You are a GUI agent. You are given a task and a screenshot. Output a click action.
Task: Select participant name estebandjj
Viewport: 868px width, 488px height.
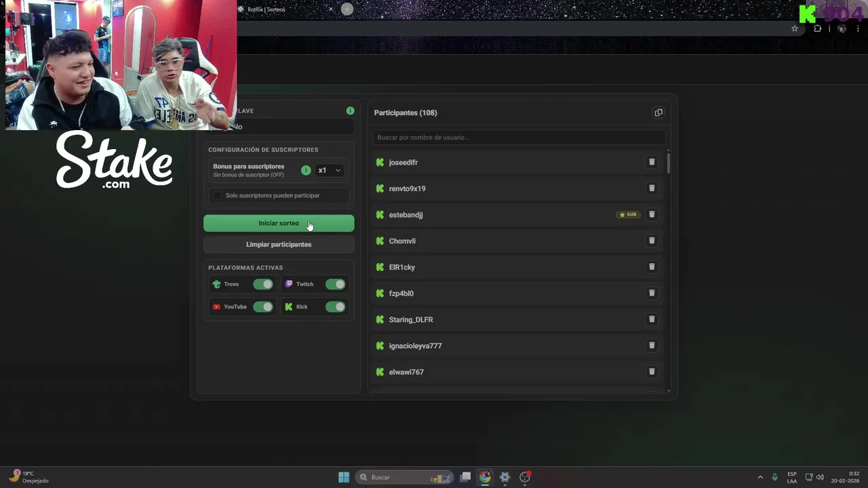point(406,215)
